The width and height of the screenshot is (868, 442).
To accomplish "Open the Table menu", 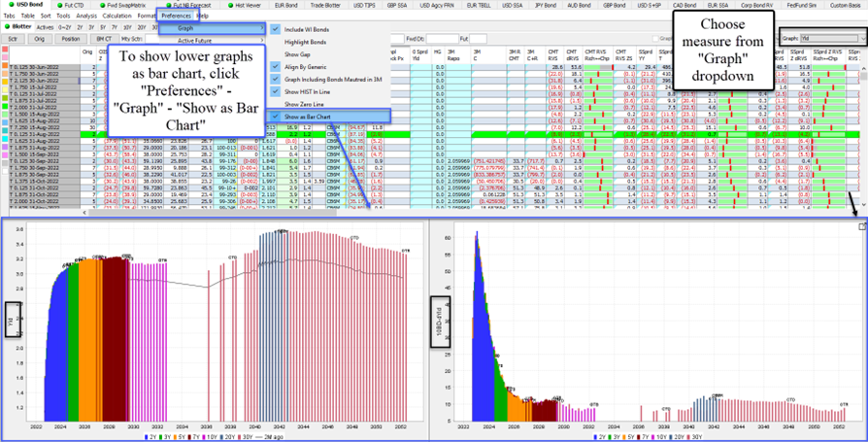I will (x=28, y=17).
